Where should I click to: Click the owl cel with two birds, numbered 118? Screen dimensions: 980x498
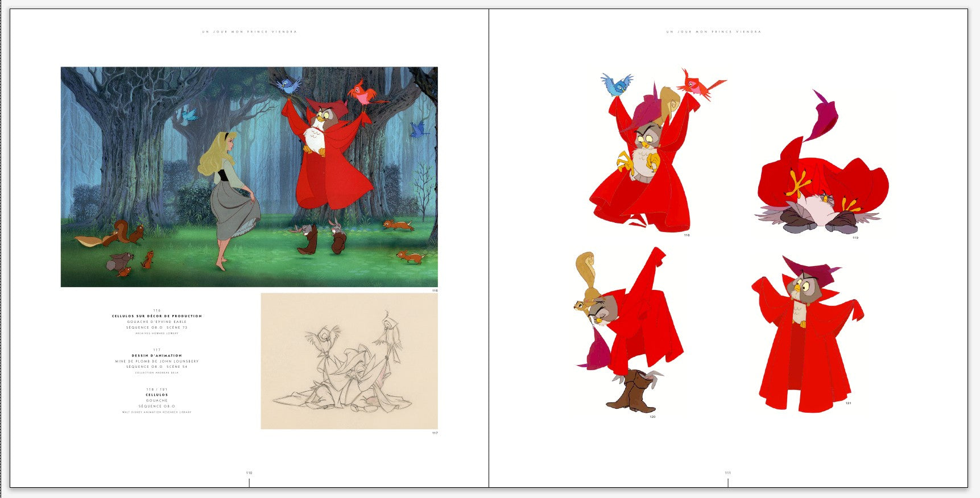tap(658, 151)
